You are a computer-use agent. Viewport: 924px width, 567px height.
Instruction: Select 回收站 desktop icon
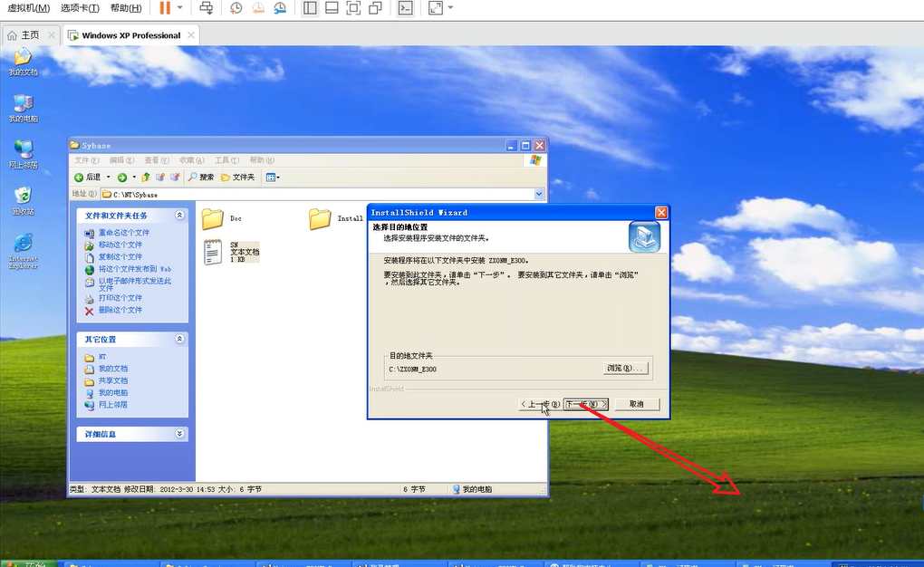(x=23, y=201)
